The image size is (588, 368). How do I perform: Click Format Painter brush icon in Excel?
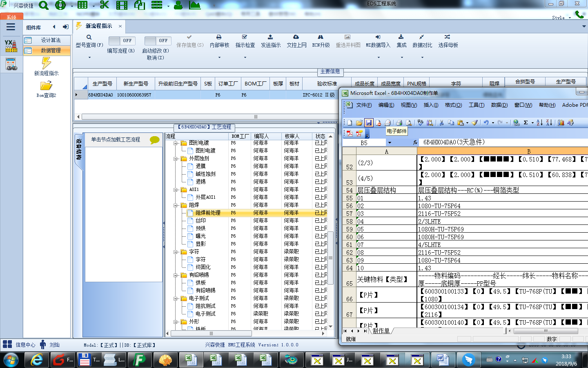pos(474,122)
